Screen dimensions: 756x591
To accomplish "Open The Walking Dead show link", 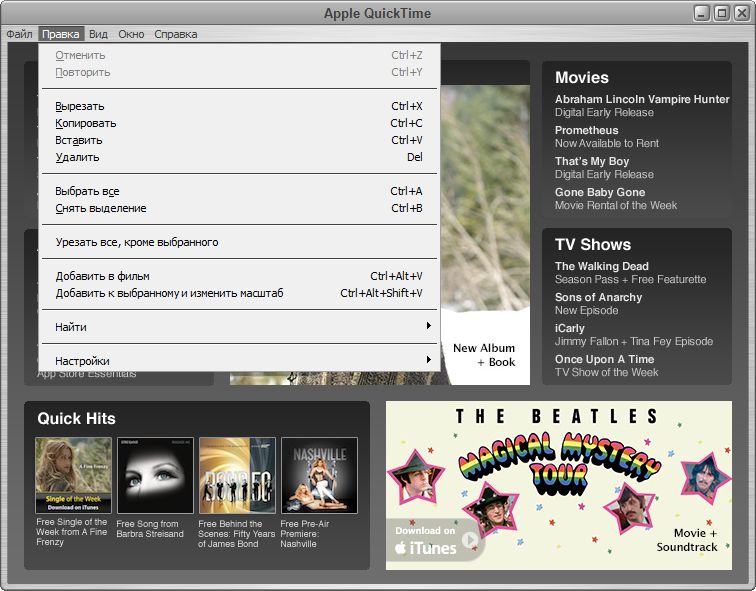I will click(601, 266).
